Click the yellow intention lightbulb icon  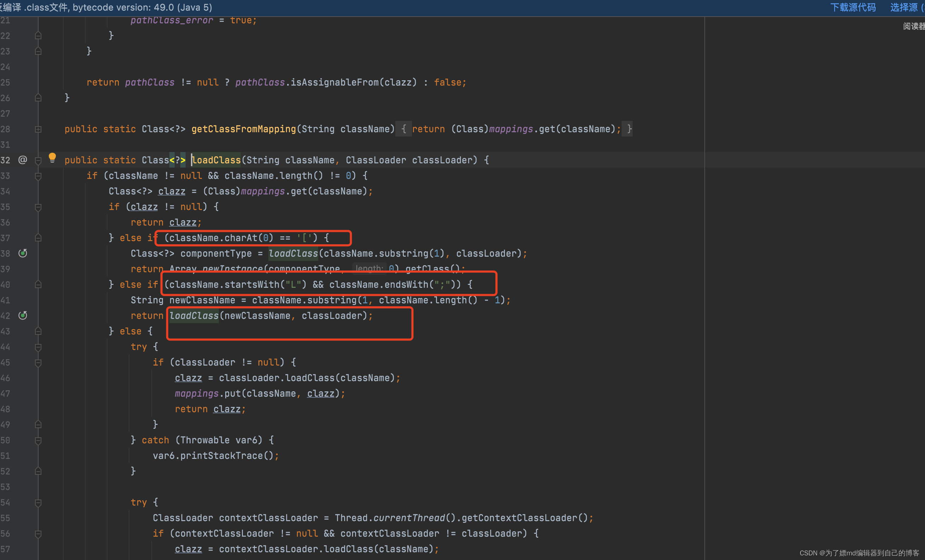click(52, 158)
